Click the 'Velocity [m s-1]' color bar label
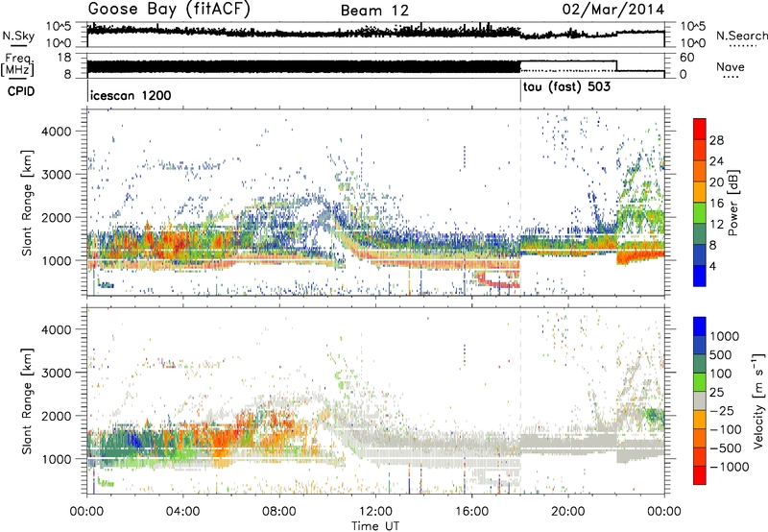Screen dimensions: 768x532 (x=758, y=400)
